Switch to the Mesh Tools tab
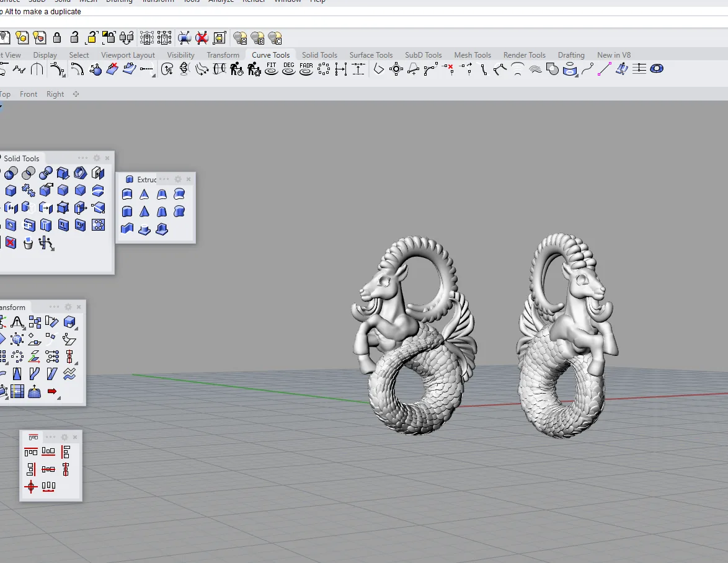The width and height of the screenshot is (728, 563). click(472, 55)
